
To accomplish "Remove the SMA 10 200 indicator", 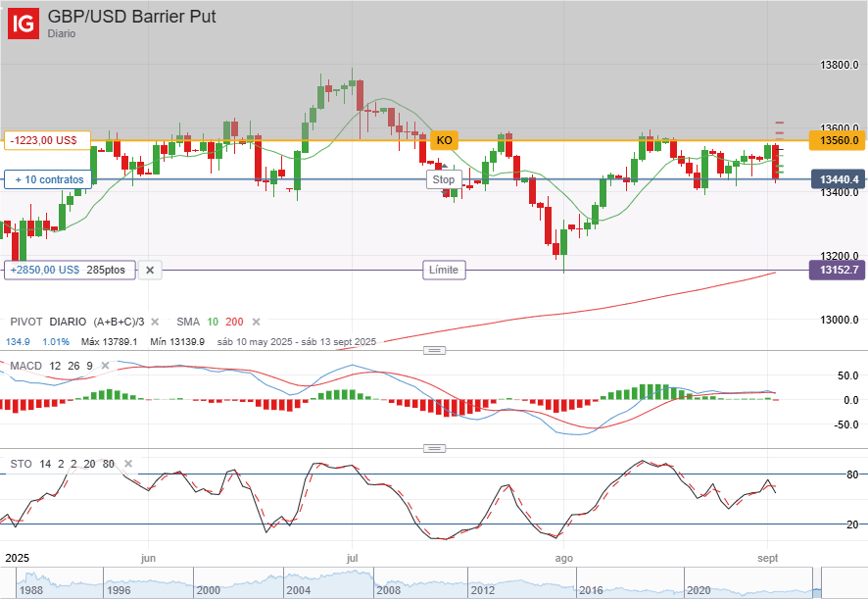I will [257, 322].
